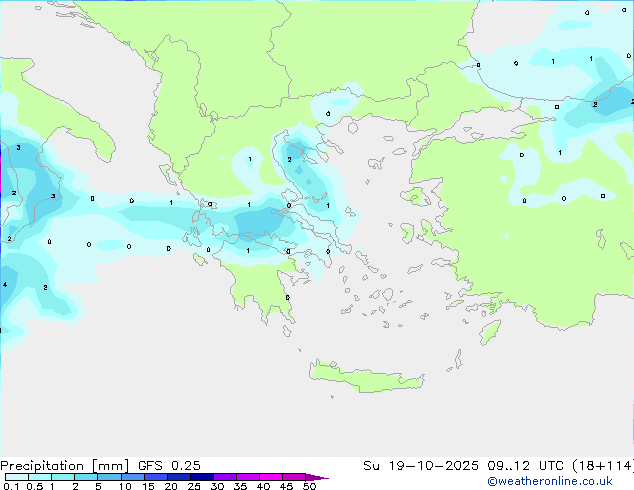
Task: Click the 0.1–0.5 mm legend swatch
Action: (17, 477)
